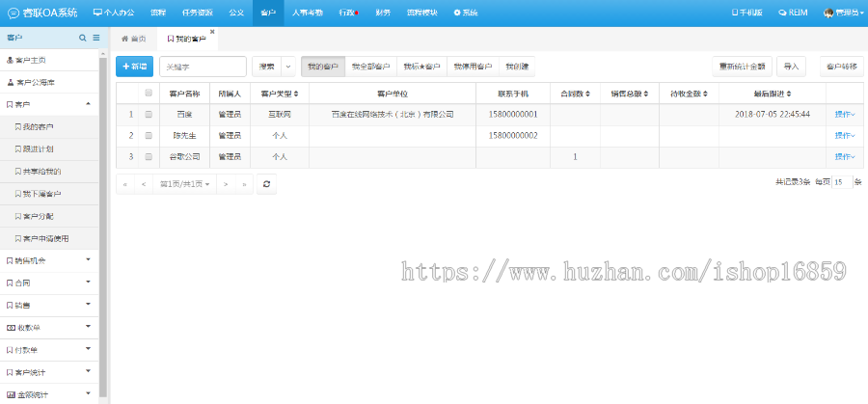The image size is (868, 404).
Task: Check the row for 陈先生
Action: coord(149,136)
